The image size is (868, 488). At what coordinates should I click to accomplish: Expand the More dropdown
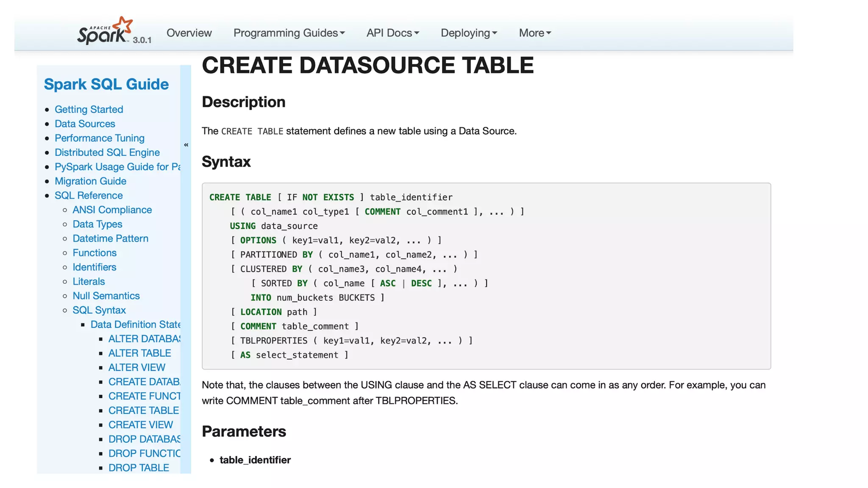535,33
